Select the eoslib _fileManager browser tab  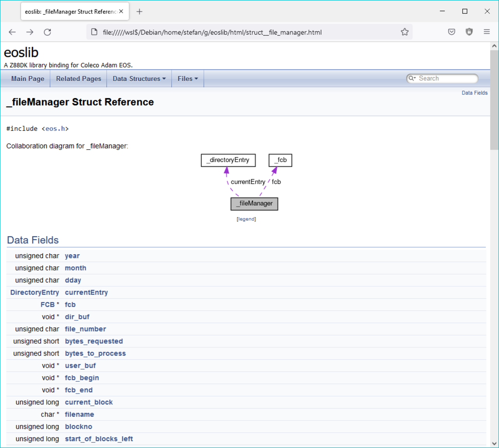point(75,12)
